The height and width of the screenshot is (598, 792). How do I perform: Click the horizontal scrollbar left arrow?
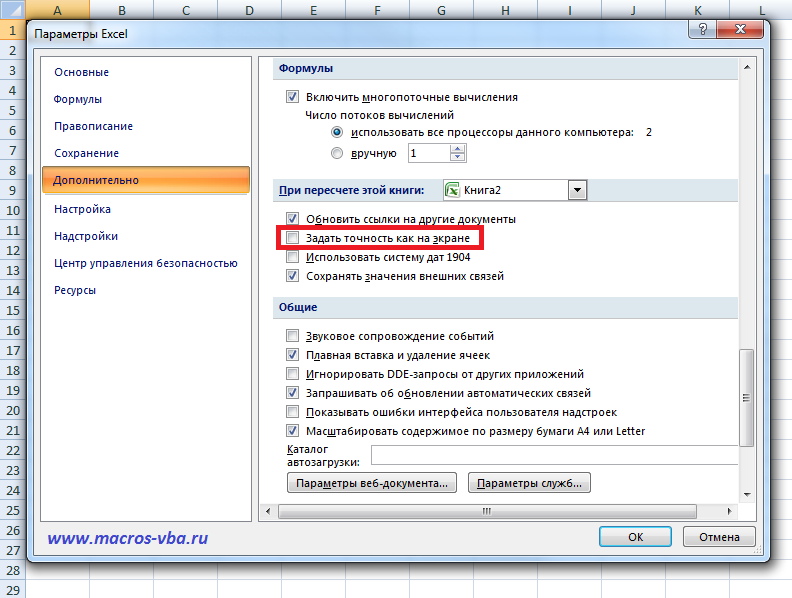click(268, 511)
